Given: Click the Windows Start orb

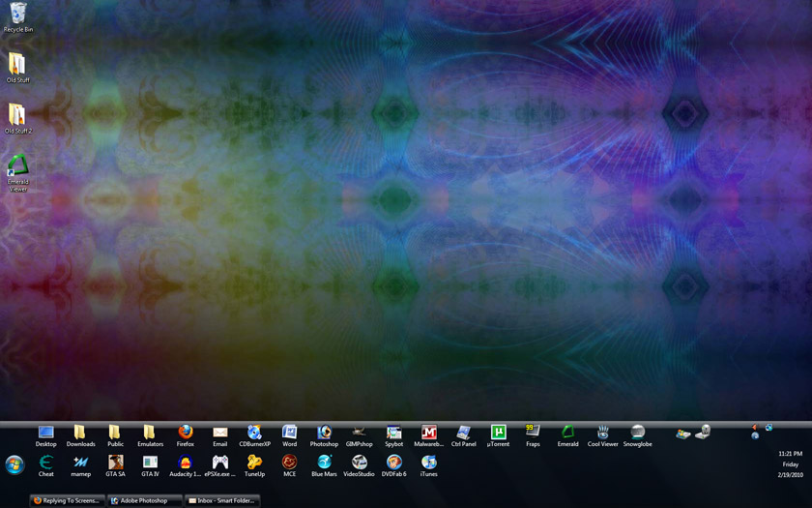Looking at the screenshot, I should pos(14,464).
